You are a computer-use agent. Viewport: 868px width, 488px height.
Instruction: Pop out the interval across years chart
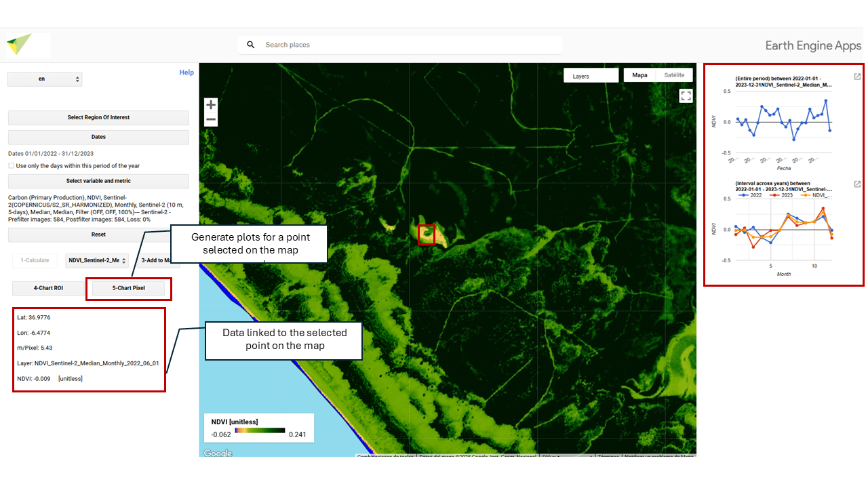(857, 184)
